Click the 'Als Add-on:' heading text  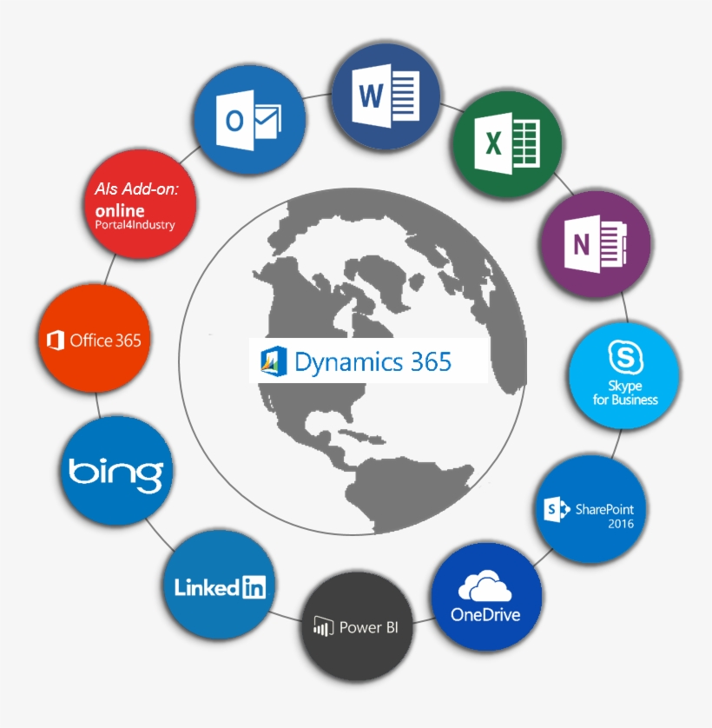136,189
